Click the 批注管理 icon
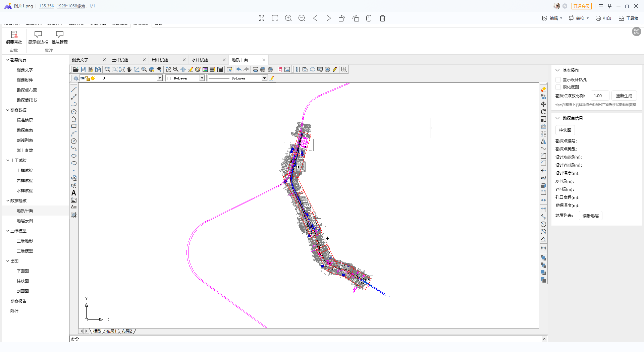Viewport: 644px width, 352px height. [60, 38]
